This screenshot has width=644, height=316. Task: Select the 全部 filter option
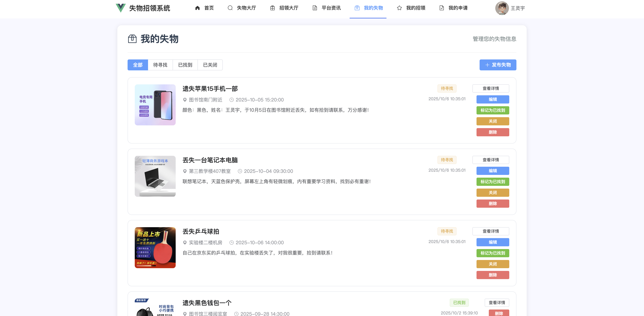(x=138, y=65)
